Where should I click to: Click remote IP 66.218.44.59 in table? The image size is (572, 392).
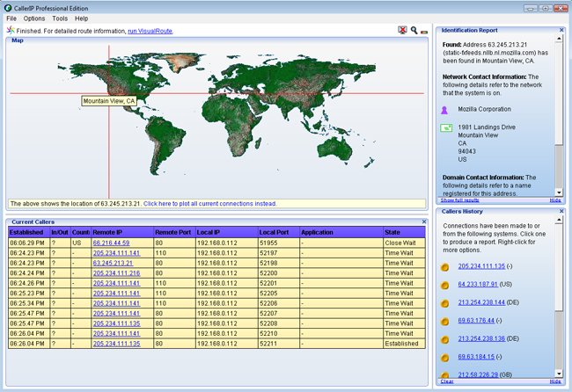110,242
